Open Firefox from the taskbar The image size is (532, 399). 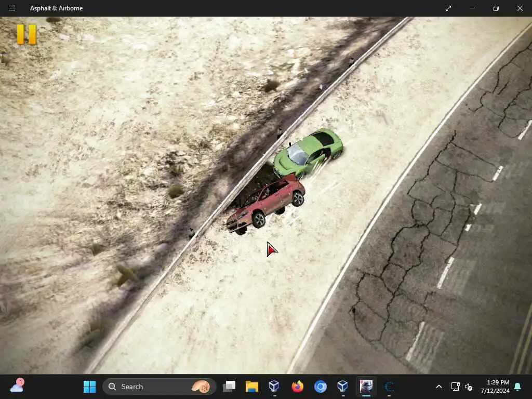point(298,387)
